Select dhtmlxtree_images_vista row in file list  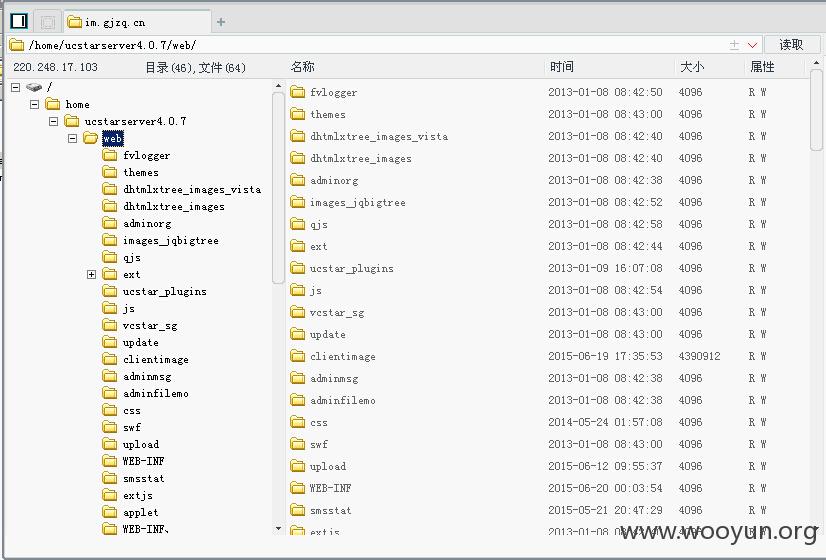click(x=547, y=136)
